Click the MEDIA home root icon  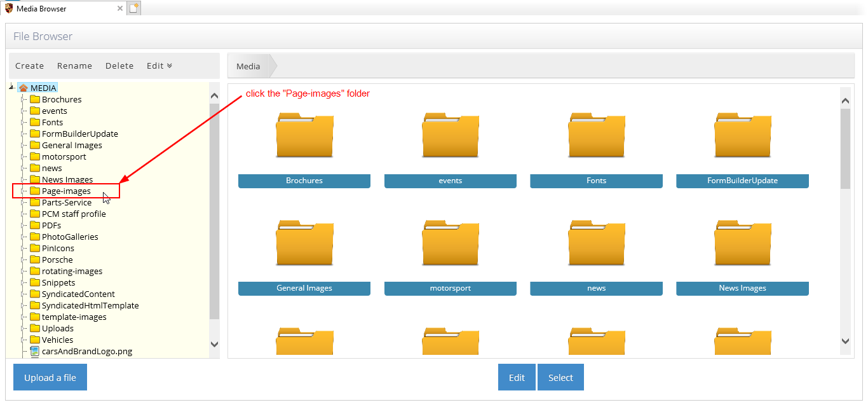click(x=24, y=88)
